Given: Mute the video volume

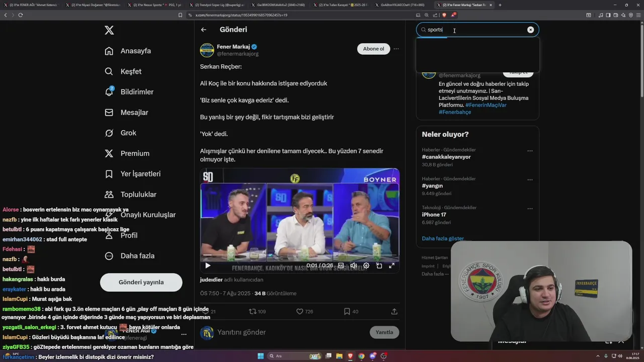Looking at the screenshot, I should click(353, 265).
